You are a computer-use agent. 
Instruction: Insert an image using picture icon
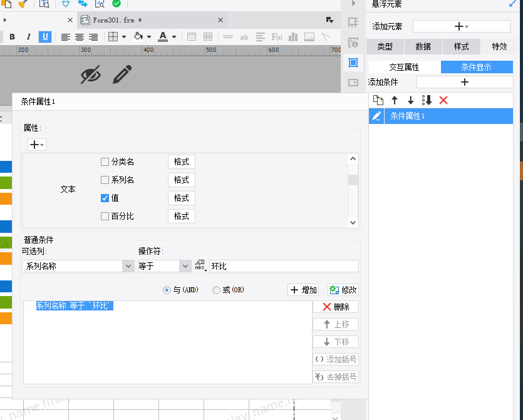click(309, 37)
